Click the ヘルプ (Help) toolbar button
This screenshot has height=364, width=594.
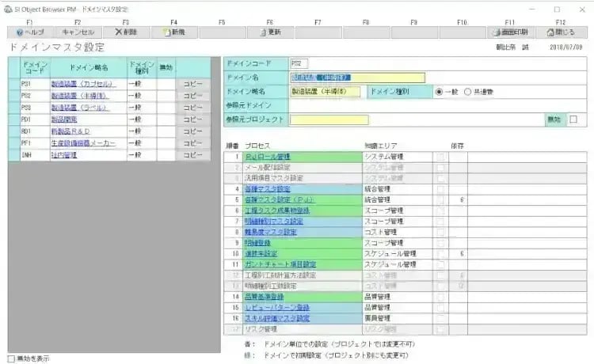[x=30, y=32]
